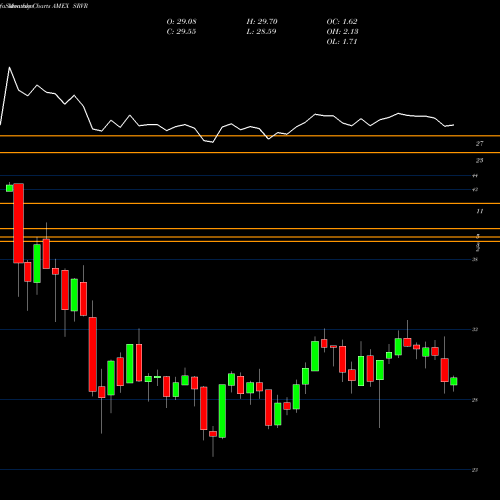Click the OH: 2.13 reading

(x=342, y=32)
